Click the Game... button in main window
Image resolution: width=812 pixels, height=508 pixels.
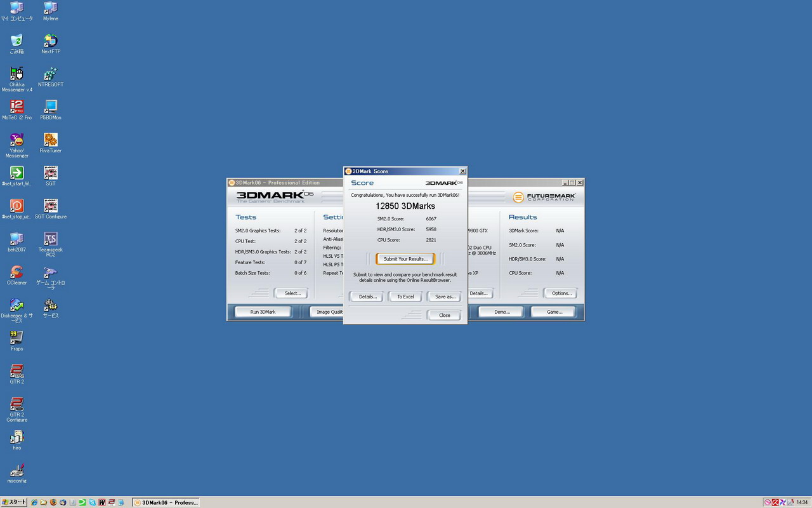pyautogui.click(x=554, y=312)
